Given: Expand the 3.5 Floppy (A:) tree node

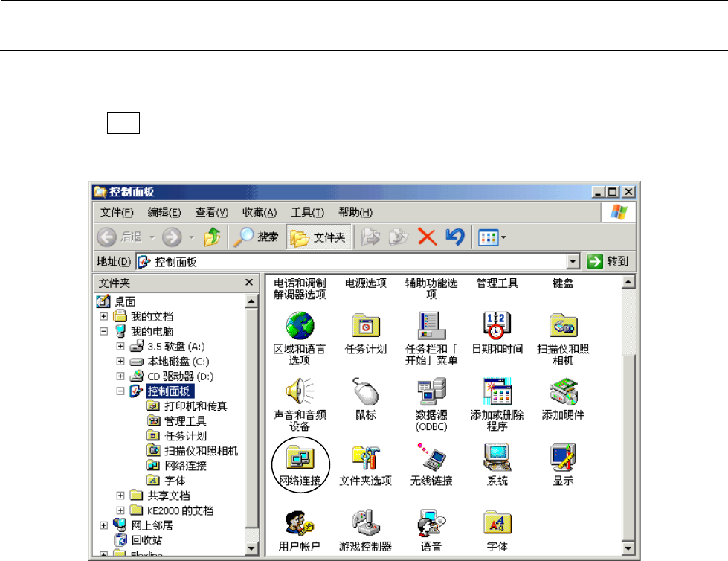Looking at the screenshot, I should pos(120,346).
